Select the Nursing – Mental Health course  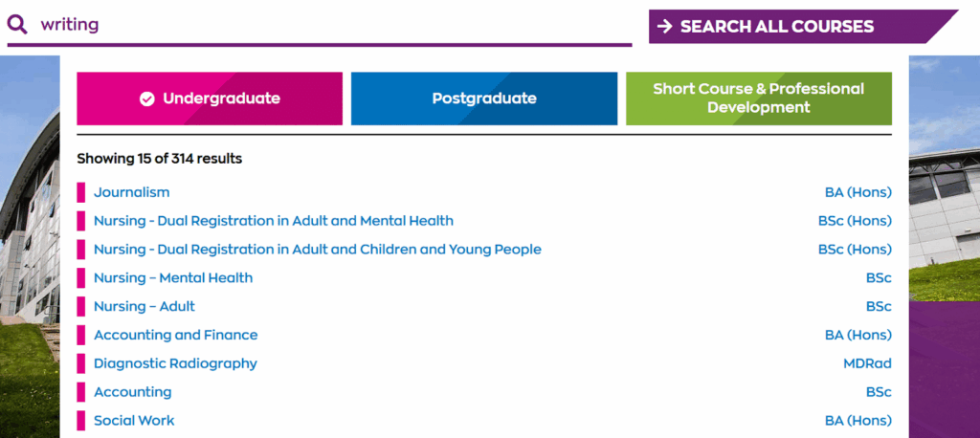(x=172, y=278)
